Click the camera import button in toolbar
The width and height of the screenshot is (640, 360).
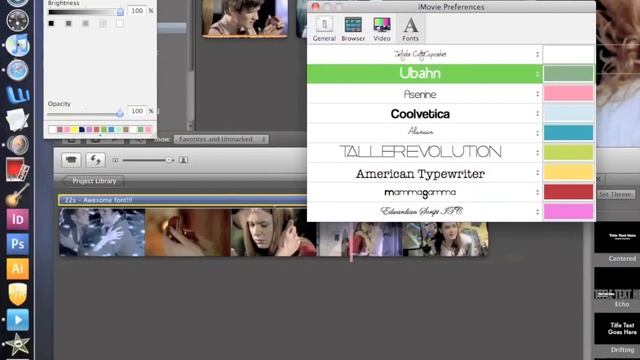[71, 160]
